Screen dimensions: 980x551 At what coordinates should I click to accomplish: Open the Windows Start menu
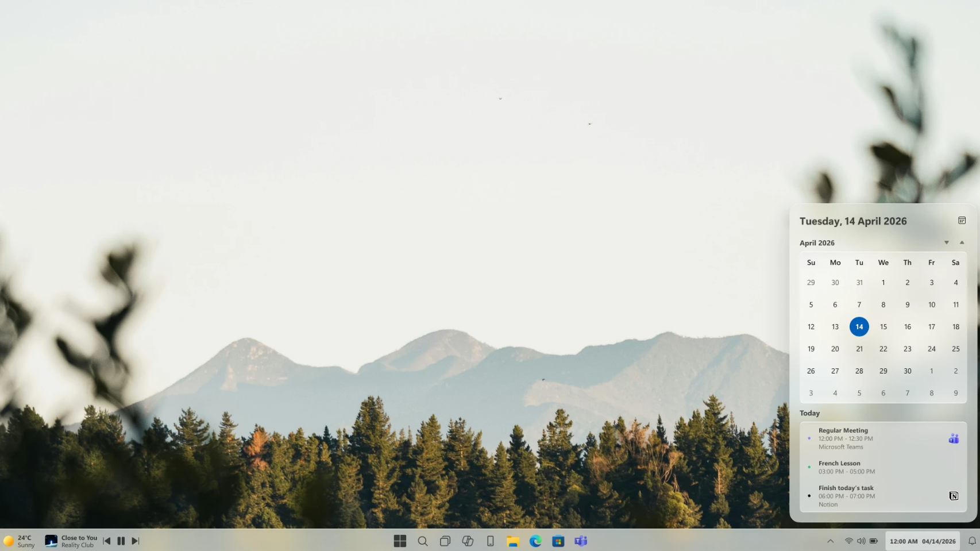click(x=400, y=541)
